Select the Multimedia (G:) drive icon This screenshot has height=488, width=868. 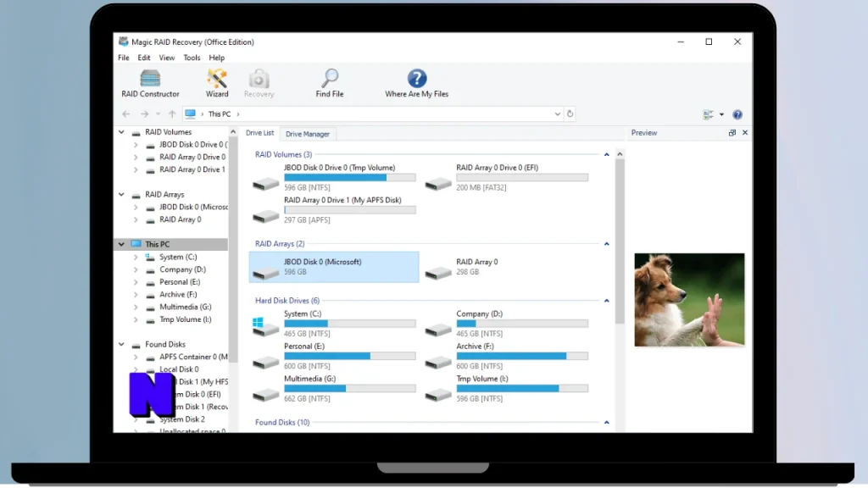pyautogui.click(x=265, y=395)
